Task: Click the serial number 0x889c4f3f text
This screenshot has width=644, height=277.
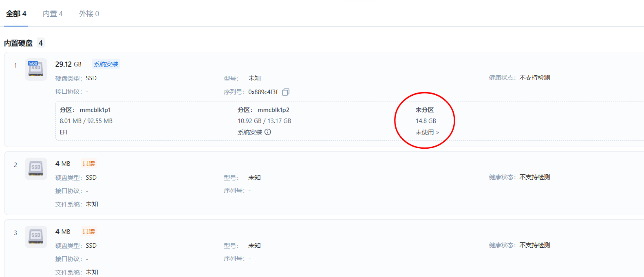Action: 263,92
